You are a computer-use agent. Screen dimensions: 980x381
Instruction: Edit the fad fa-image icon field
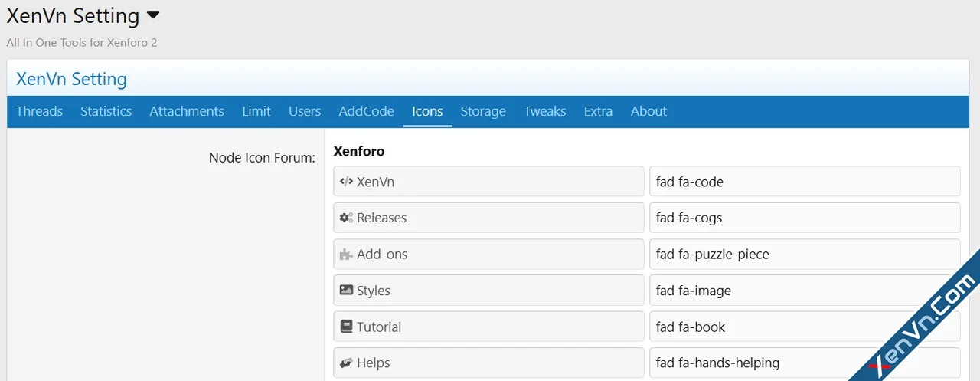805,291
